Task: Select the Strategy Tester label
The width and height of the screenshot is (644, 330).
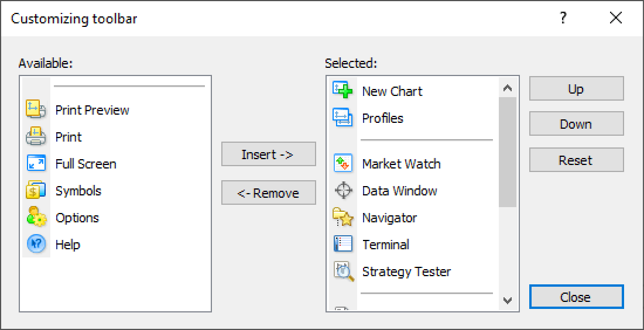Action: (x=407, y=271)
